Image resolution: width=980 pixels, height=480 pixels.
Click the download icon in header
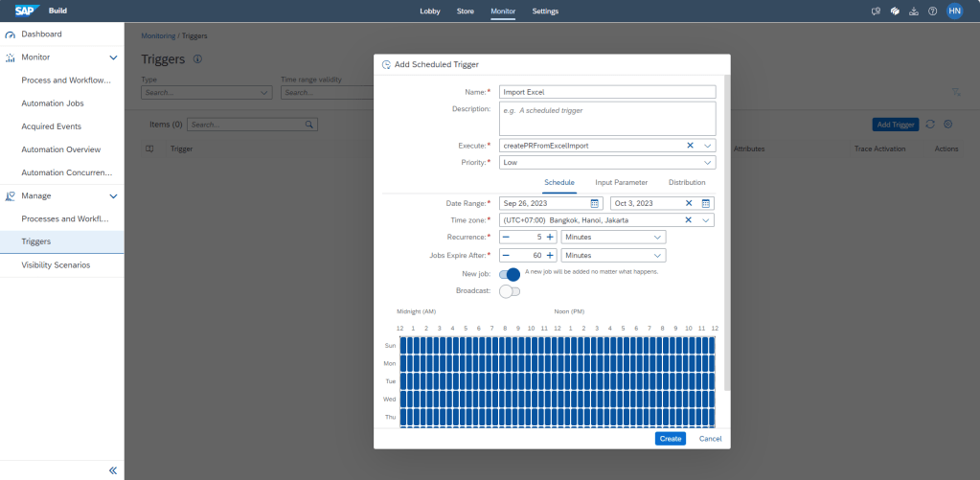[x=914, y=11]
